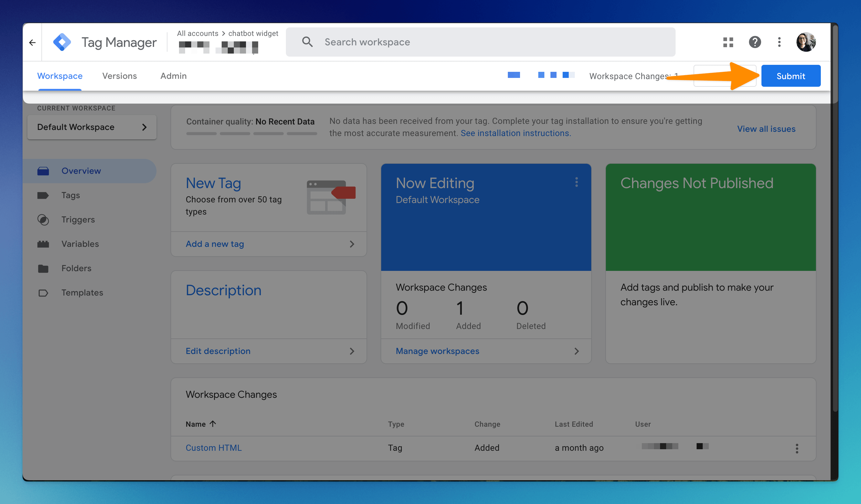
Task: Click the Tag Manager logo
Action: click(x=62, y=42)
